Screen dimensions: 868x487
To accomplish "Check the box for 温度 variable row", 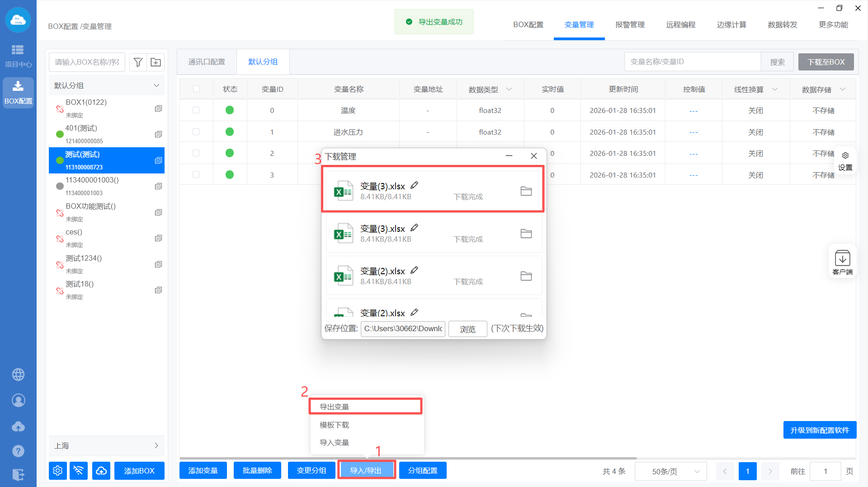I will (x=196, y=110).
